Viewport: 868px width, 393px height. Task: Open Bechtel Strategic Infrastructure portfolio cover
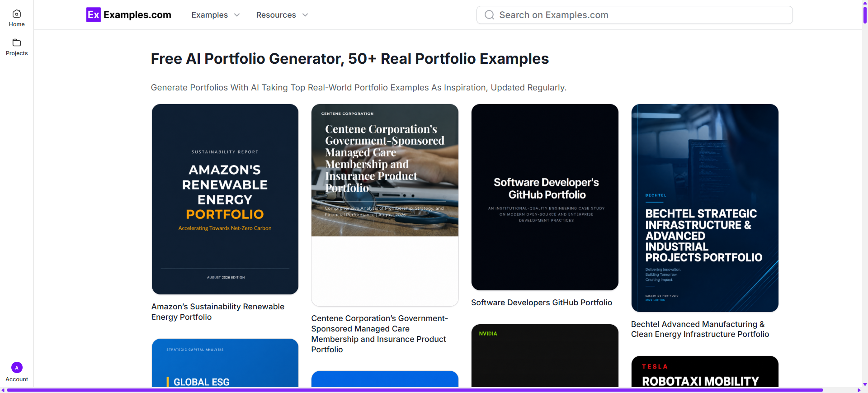click(x=705, y=208)
